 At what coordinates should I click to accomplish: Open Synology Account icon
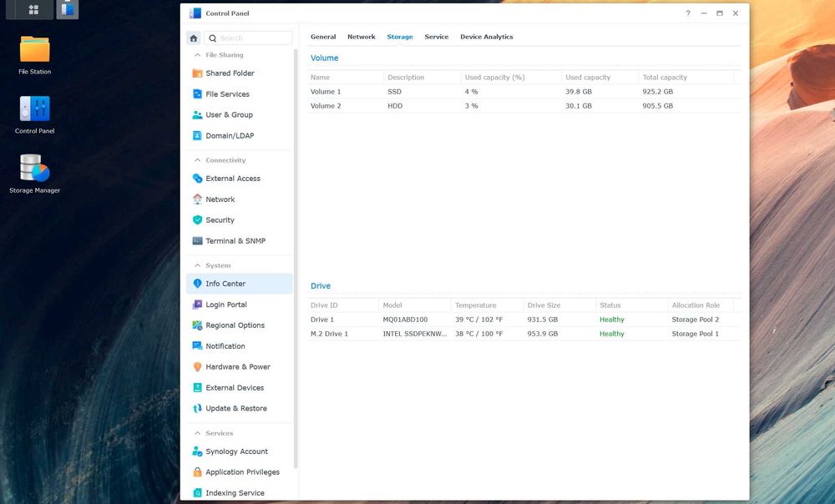pyautogui.click(x=197, y=451)
